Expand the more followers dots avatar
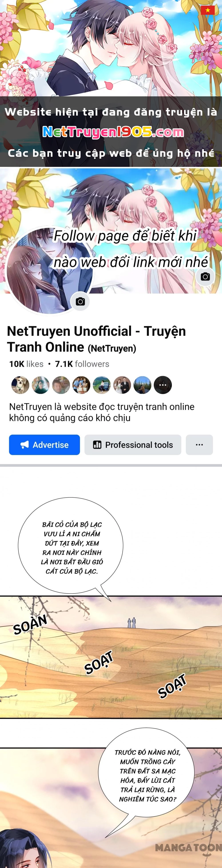The width and height of the screenshot is (222, 868). pyautogui.click(x=163, y=385)
